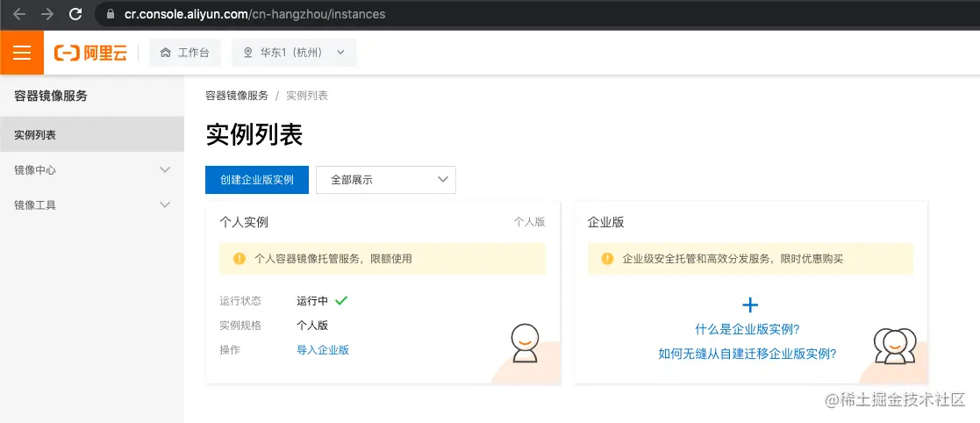The height and width of the screenshot is (423, 980).
Task: Open the hamburger menu icon
Action: coord(22,53)
